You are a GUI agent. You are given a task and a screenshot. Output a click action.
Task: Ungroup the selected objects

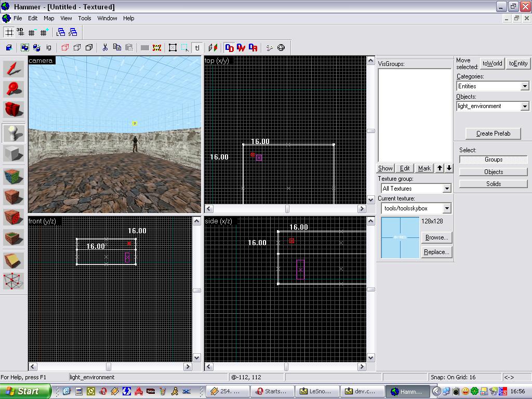[x=37, y=47]
